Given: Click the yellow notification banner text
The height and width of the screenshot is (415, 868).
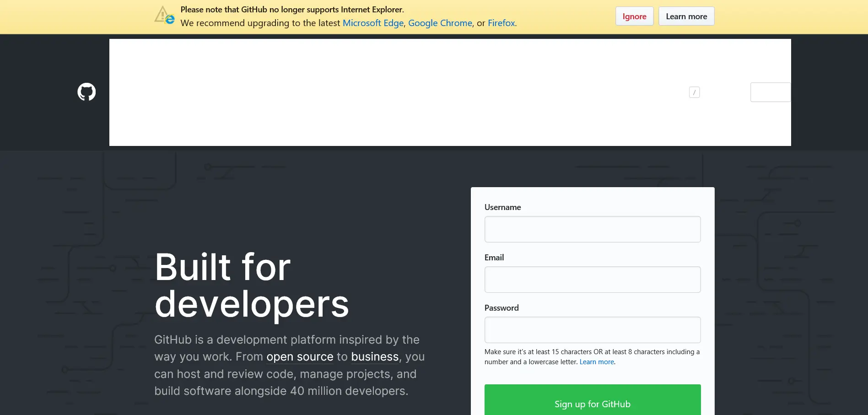Looking at the screenshot, I should point(292,9).
